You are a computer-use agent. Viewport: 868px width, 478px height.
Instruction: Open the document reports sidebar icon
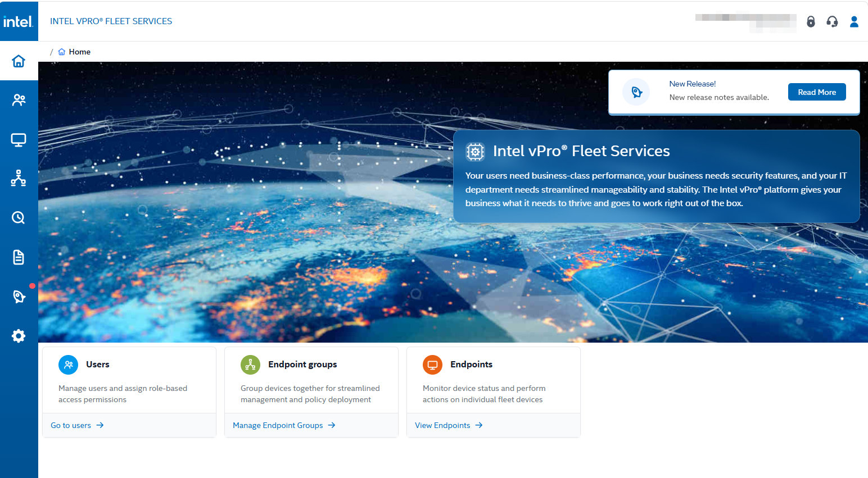pos(19,257)
